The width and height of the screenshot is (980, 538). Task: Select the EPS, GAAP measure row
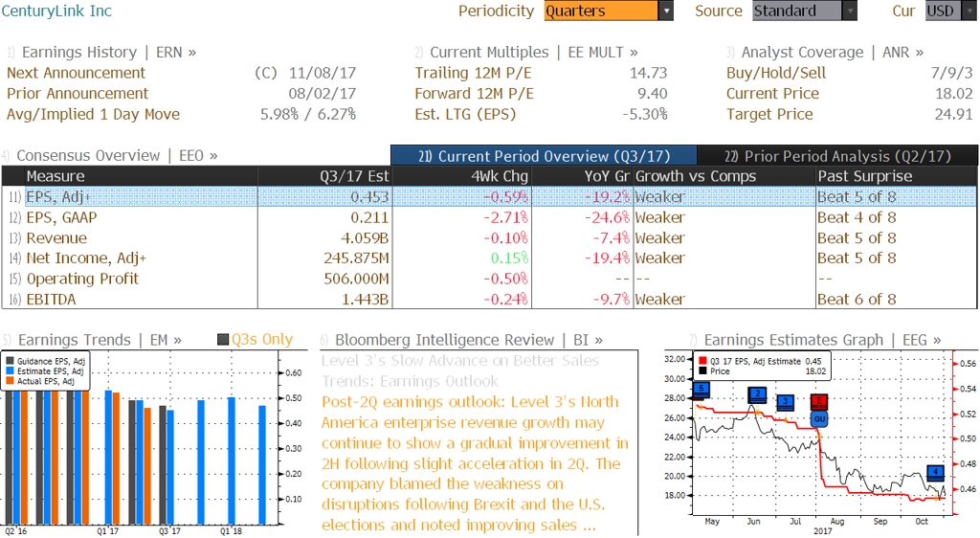pyautogui.click(x=489, y=217)
